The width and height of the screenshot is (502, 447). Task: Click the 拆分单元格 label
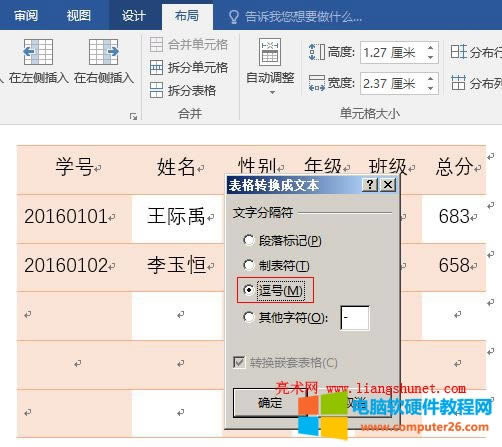[198, 67]
